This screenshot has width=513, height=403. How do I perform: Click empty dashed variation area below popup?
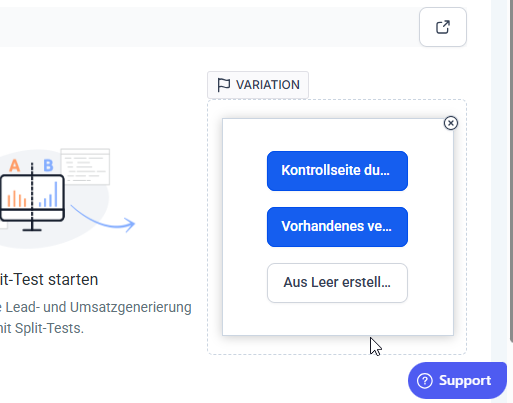[x=337, y=345]
